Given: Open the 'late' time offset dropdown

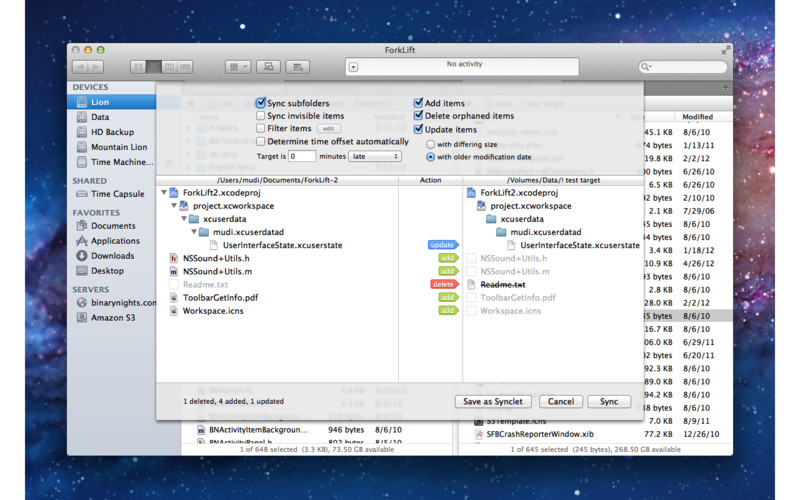Looking at the screenshot, I should click(x=375, y=157).
